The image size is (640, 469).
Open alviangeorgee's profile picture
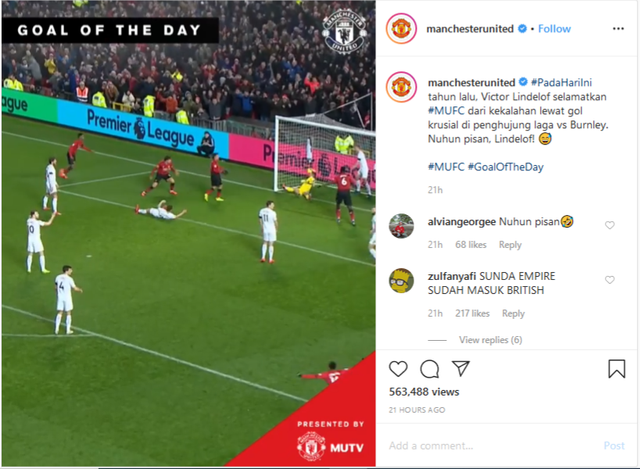click(x=401, y=226)
